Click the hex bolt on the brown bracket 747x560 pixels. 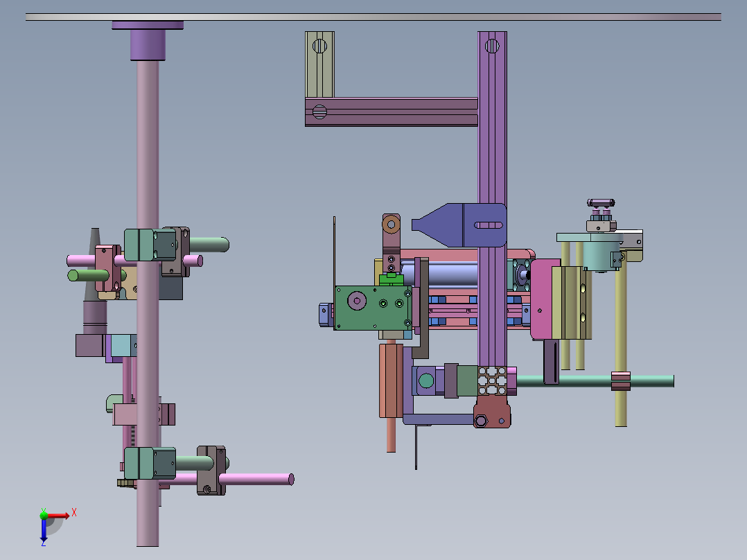tap(481, 421)
